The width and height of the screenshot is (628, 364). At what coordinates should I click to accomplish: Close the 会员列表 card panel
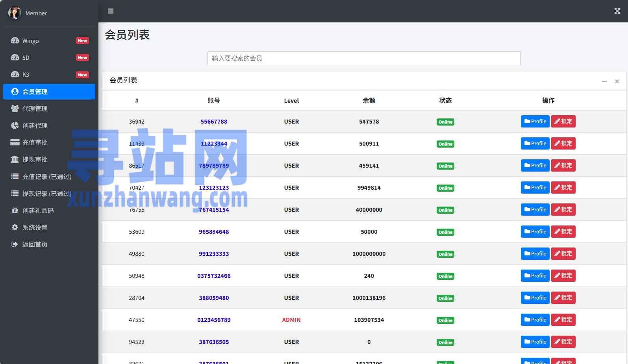[x=617, y=81]
